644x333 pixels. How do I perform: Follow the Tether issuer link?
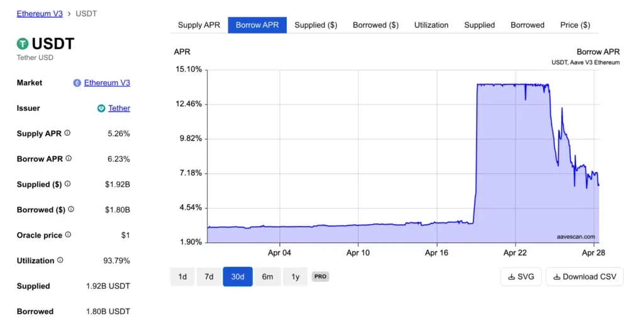(x=119, y=108)
